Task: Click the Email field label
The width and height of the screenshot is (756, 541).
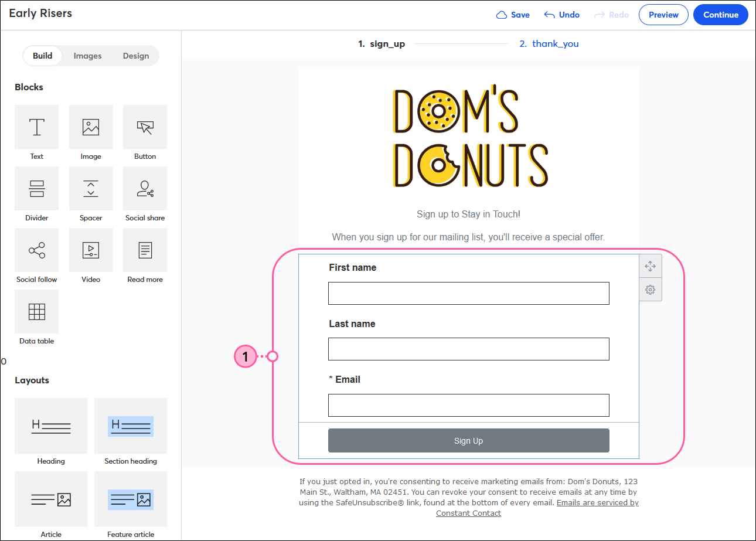Action: 345,380
